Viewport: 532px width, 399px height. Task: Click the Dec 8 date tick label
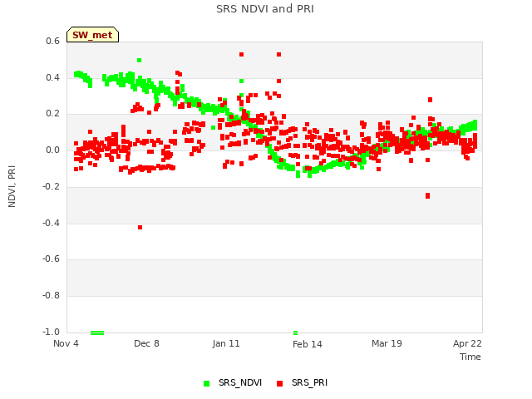(x=146, y=343)
